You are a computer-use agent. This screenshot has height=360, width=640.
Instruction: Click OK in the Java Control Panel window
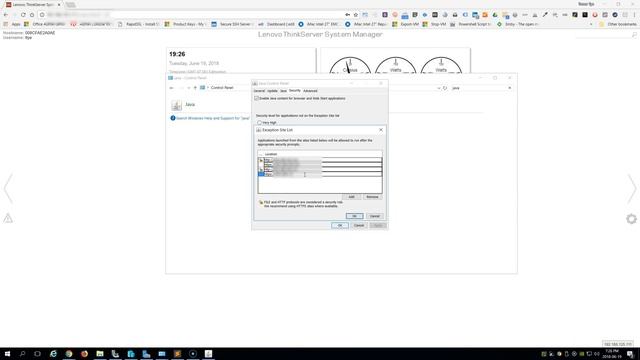pyautogui.click(x=340, y=225)
